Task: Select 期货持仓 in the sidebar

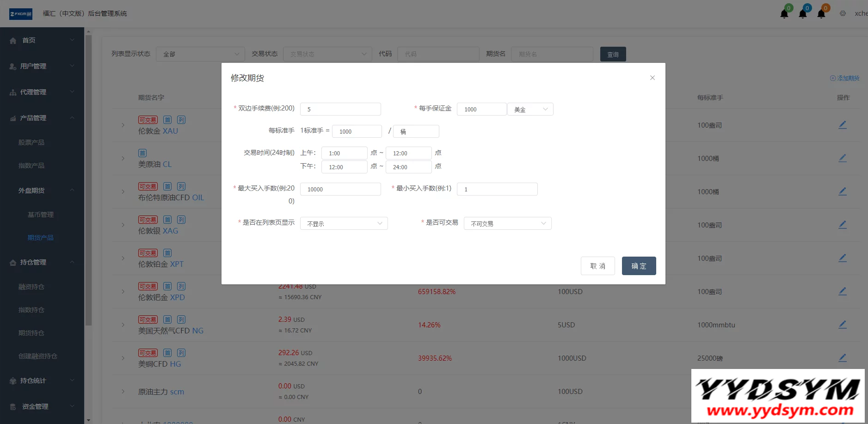Action: tap(31, 333)
